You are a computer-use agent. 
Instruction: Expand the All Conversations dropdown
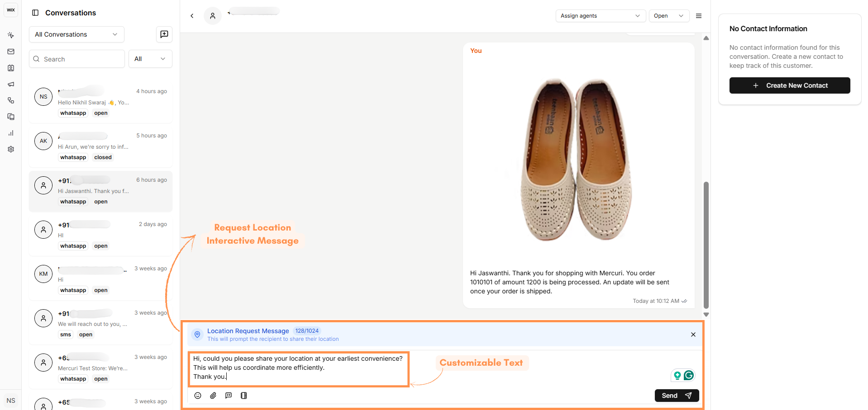(76, 34)
